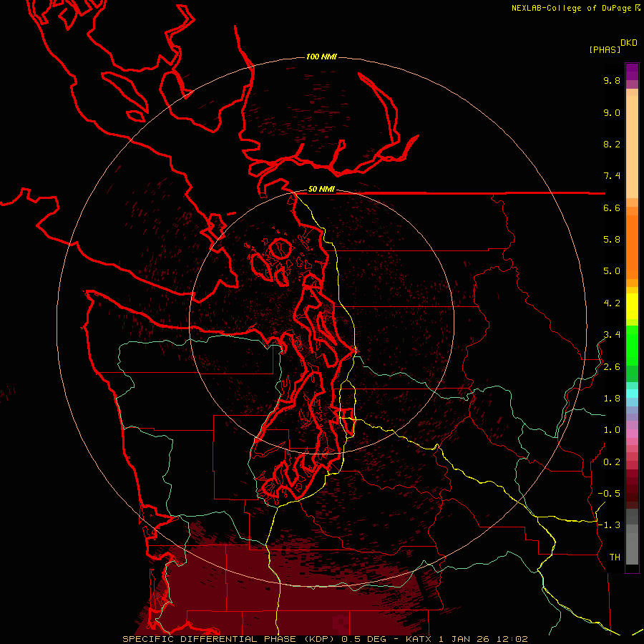Click the 100 NMI range ring label
The height and width of the screenshot is (644, 644).
tap(321, 57)
